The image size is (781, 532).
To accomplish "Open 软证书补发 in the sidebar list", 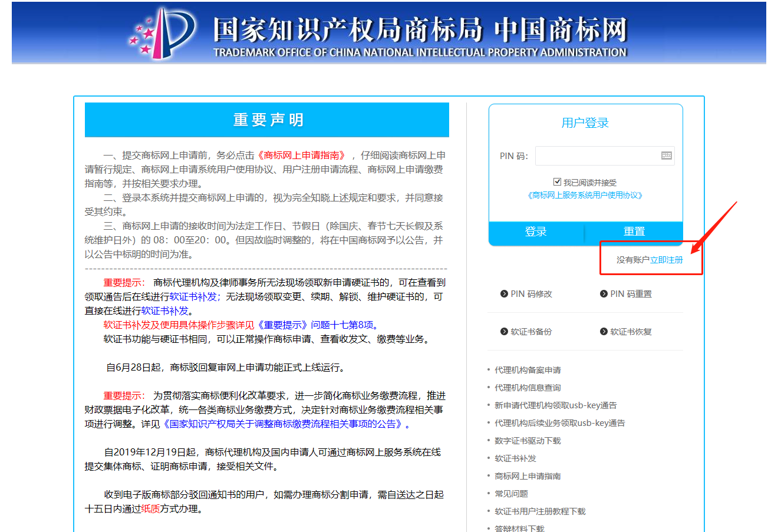I will click(x=515, y=458).
